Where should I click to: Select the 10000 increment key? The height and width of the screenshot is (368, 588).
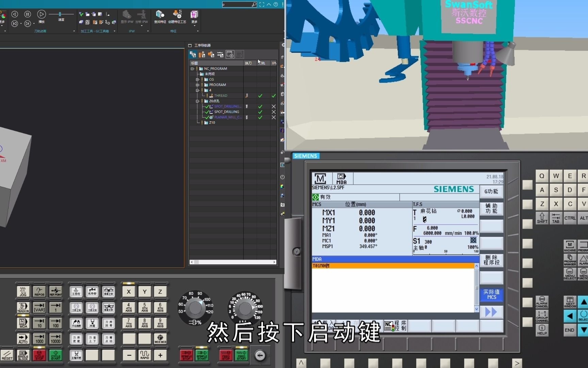click(55, 338)
